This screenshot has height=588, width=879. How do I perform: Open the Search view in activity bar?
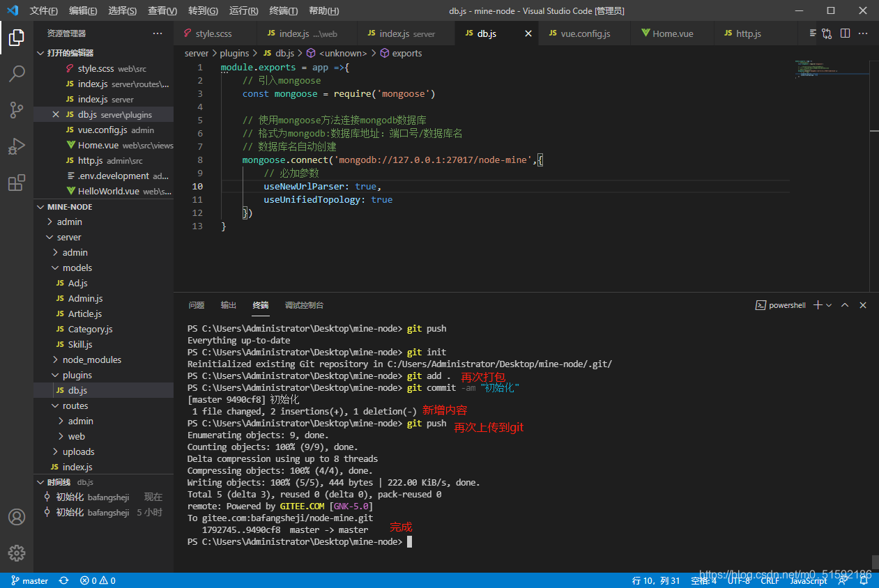coord(17,73)
